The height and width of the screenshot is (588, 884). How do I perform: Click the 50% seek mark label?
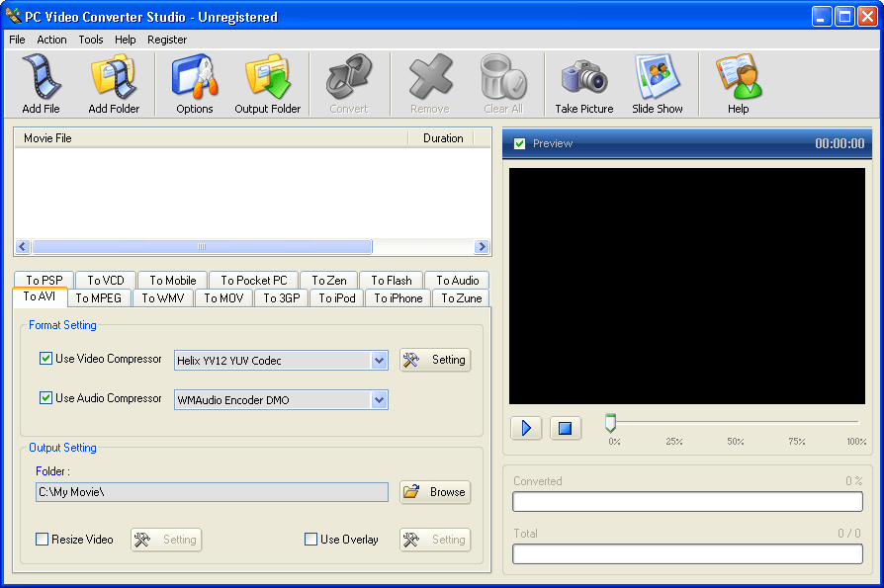735,442
